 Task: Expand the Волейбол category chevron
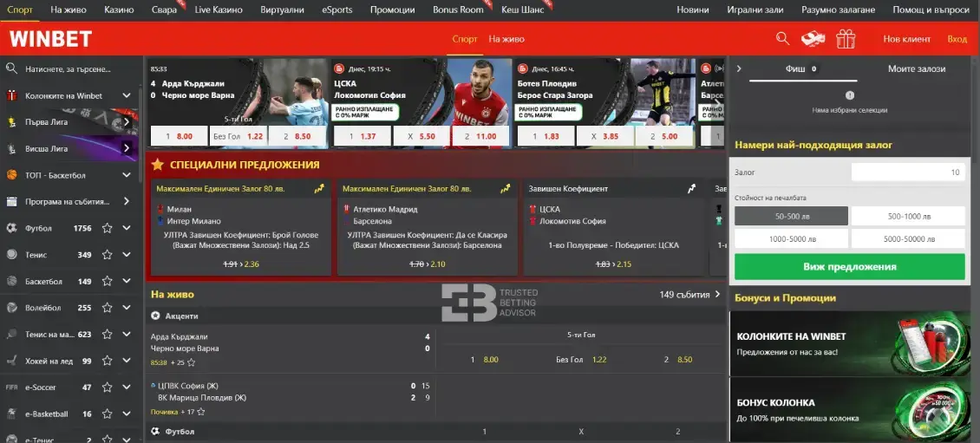[x=127, y=308]
